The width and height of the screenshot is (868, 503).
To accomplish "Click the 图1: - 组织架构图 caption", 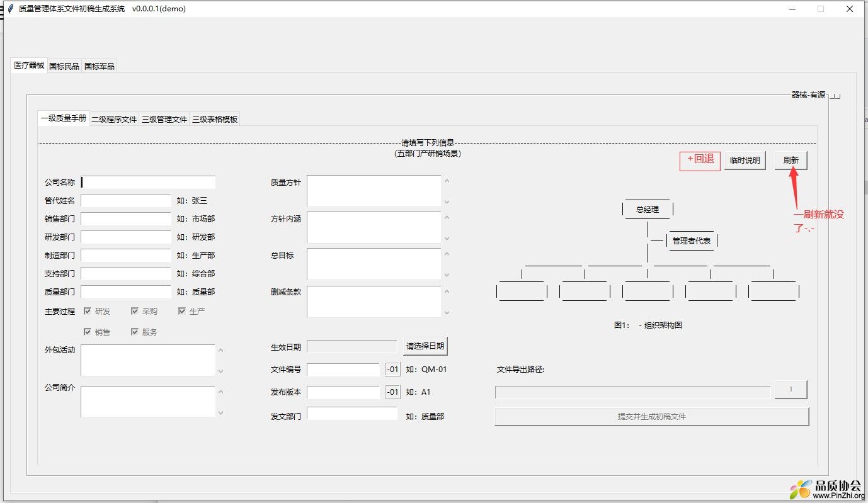I will pyautogui.click(x=648, y=325).
